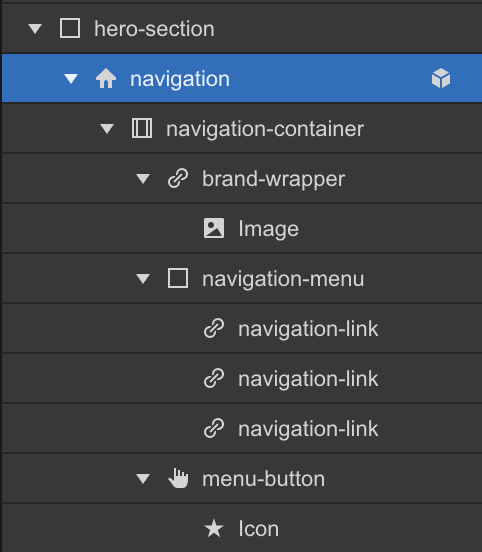Collapse the navigation-menu children
The height and width of the screenshot is (552, 482).
coord(143,279)
